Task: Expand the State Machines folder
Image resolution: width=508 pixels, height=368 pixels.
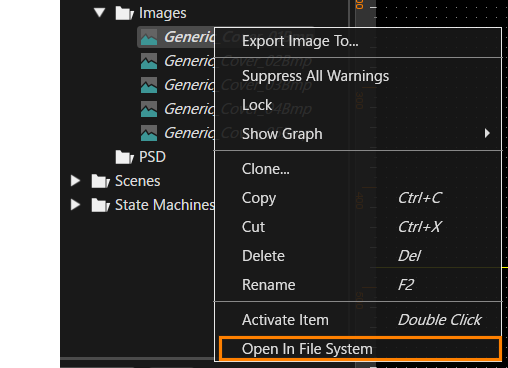Action: (76, 205)
